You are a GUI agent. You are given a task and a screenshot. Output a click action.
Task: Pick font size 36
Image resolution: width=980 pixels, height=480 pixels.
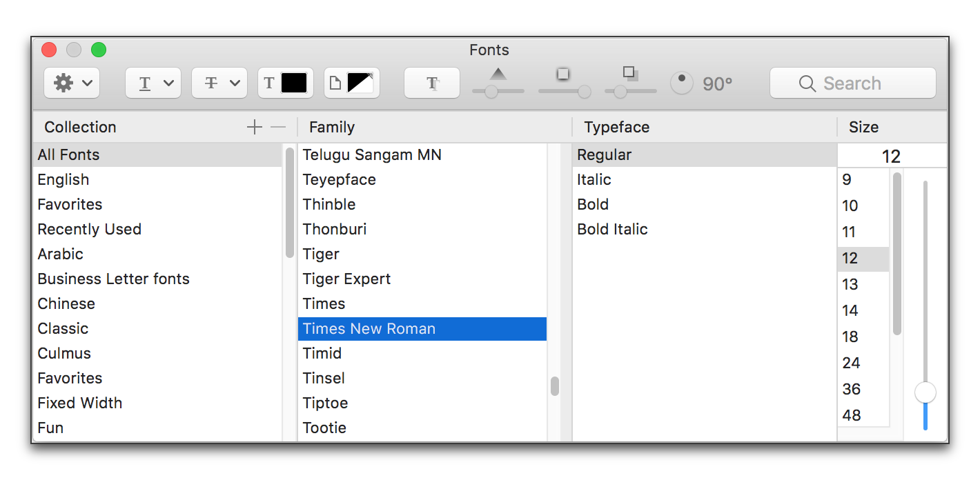tap(863, 389)
